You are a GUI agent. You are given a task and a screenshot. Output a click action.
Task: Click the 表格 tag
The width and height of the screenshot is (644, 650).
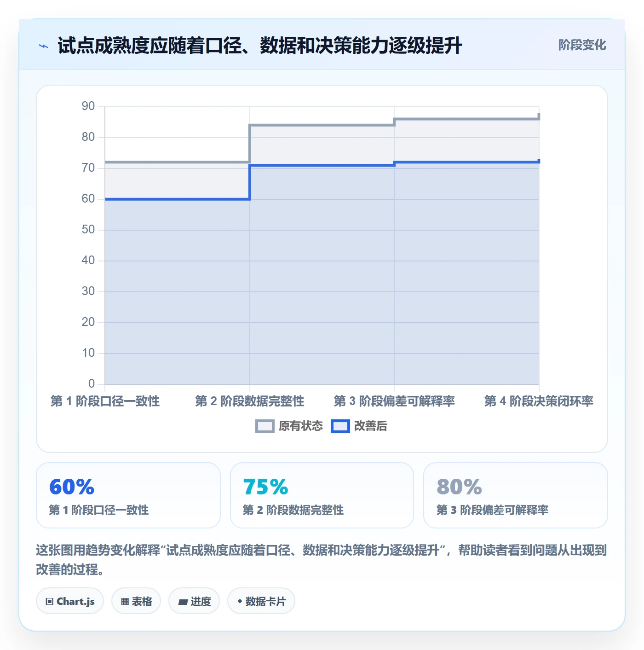click(136, 601)
